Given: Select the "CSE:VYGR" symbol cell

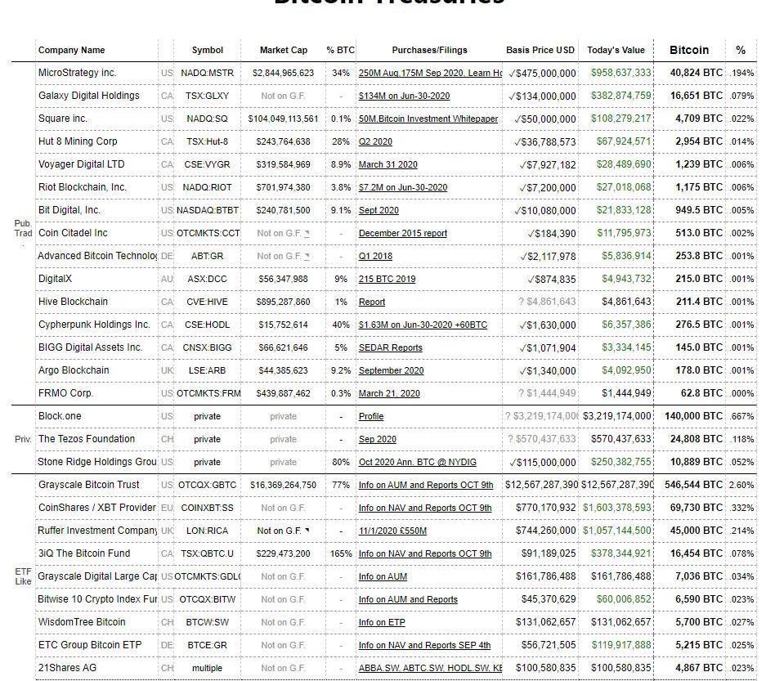Looking at the screenshot, I should [x=207, y=164].
